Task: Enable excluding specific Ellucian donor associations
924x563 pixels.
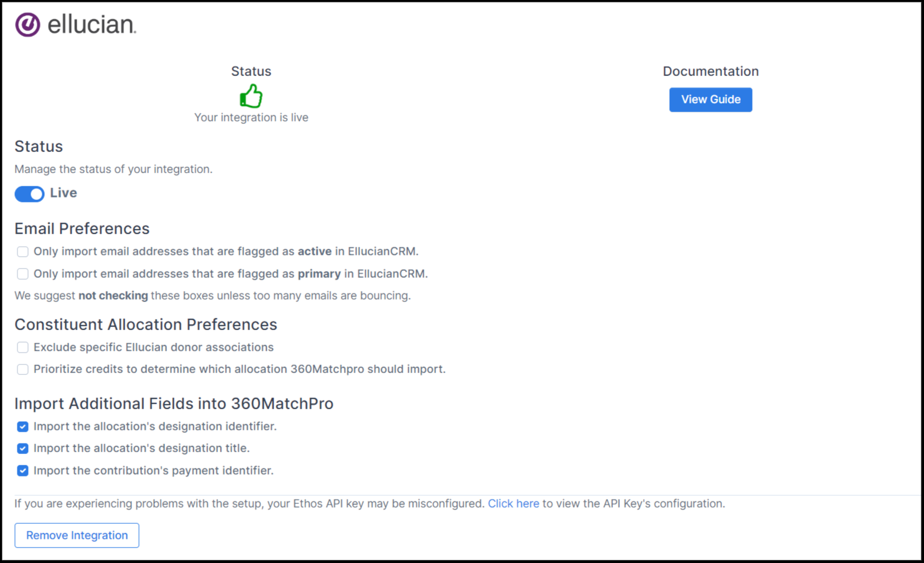Action: coord(22,347)
